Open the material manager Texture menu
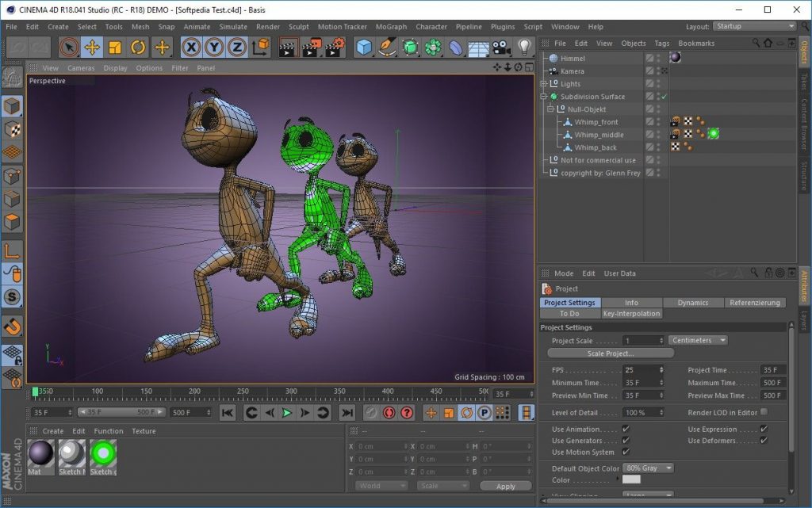The image size is (812, 508). point(144,431)
